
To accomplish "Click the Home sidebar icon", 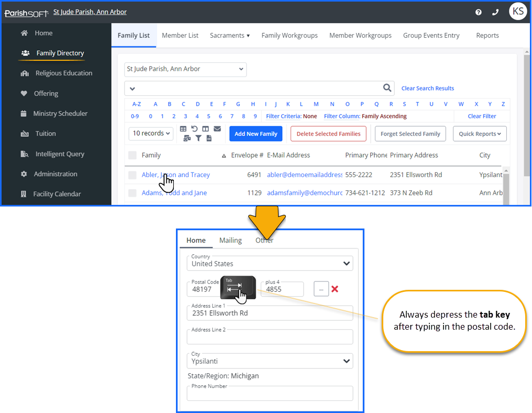I will (24, 33).
